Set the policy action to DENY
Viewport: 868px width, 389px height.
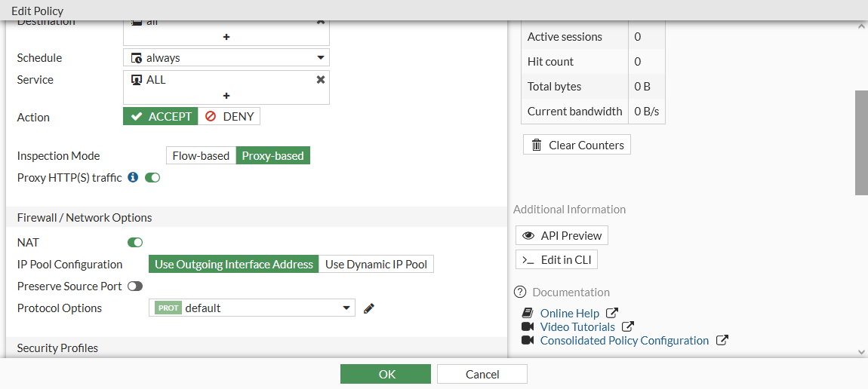click(x=229, y=117)
